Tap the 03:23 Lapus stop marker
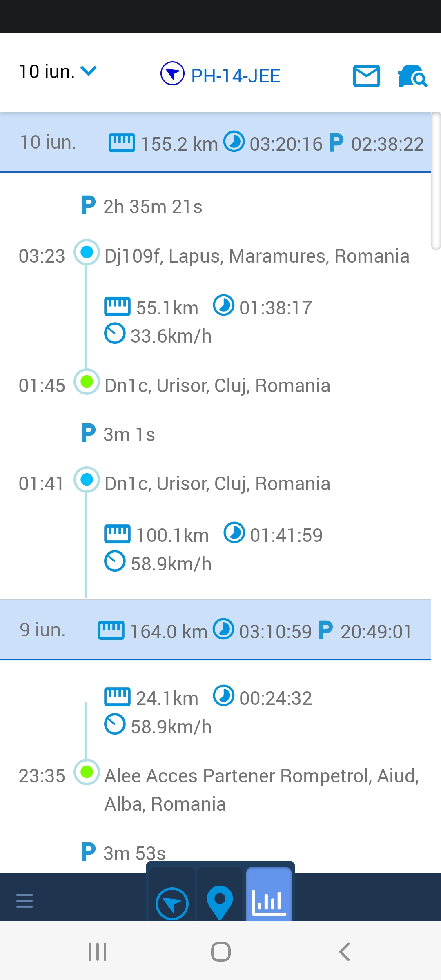 87,252
